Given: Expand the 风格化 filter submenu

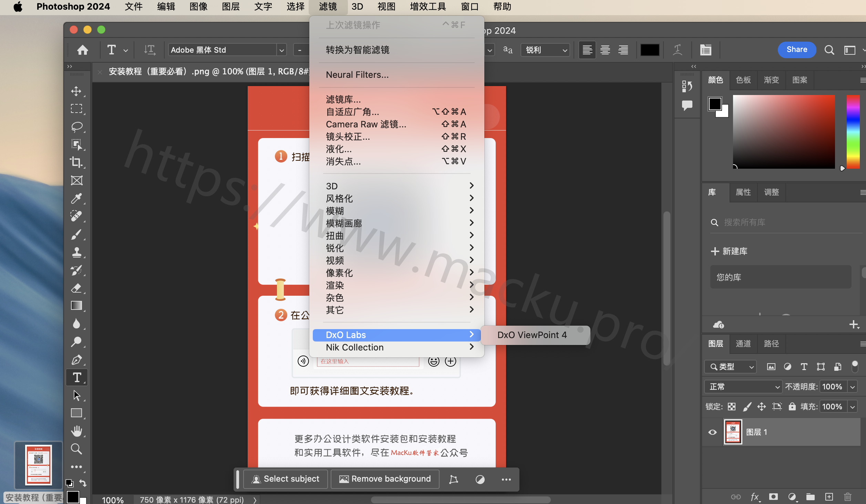Looking at the screenshot, I should point(397,198).
